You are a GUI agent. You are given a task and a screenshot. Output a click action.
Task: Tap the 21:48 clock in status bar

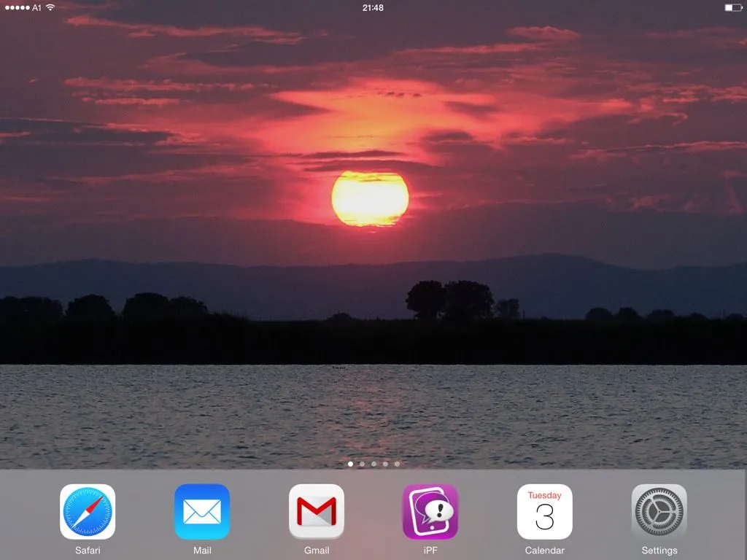pos(373,7)
